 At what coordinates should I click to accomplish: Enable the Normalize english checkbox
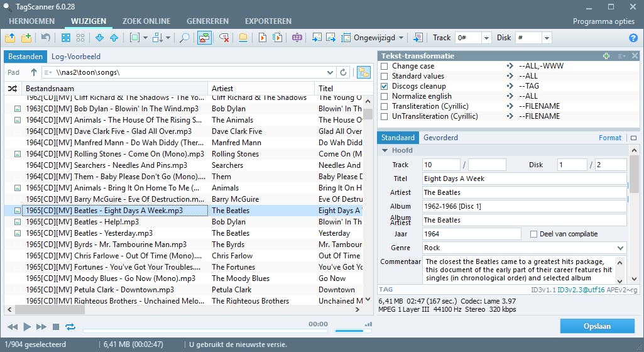(385, 96)
